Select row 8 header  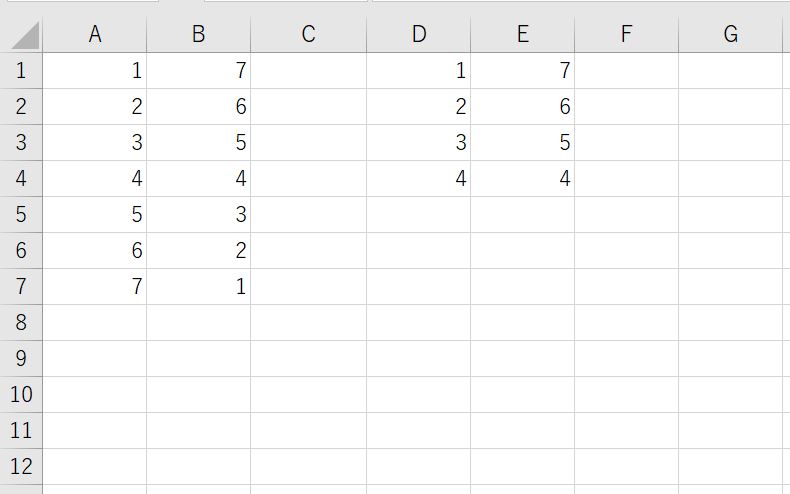pyautogui.click(x=21, y=322)
